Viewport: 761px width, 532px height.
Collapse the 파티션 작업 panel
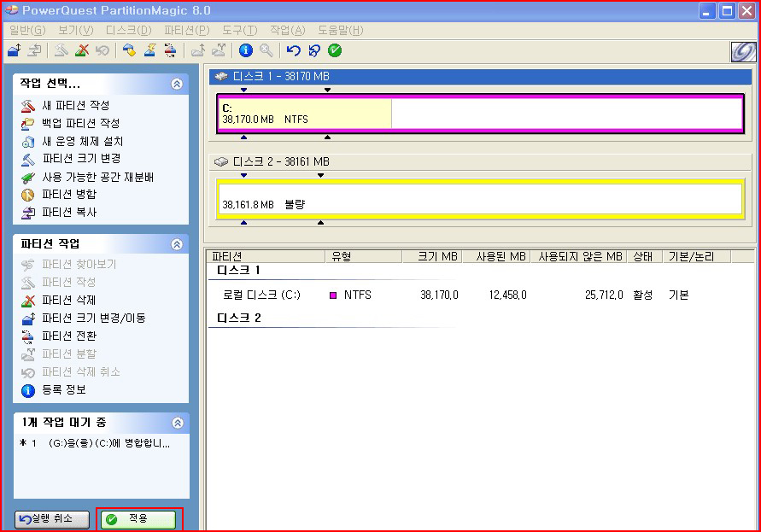[x=177, y=244]
